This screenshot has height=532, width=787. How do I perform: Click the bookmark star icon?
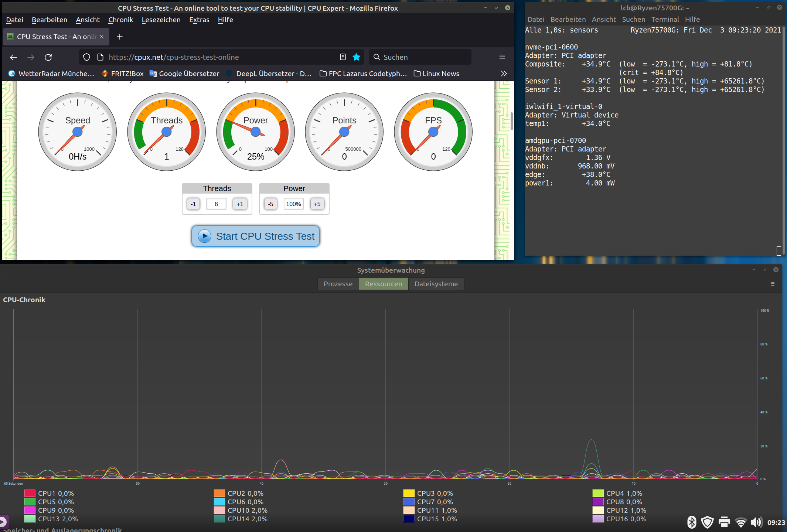click(356, 57)
